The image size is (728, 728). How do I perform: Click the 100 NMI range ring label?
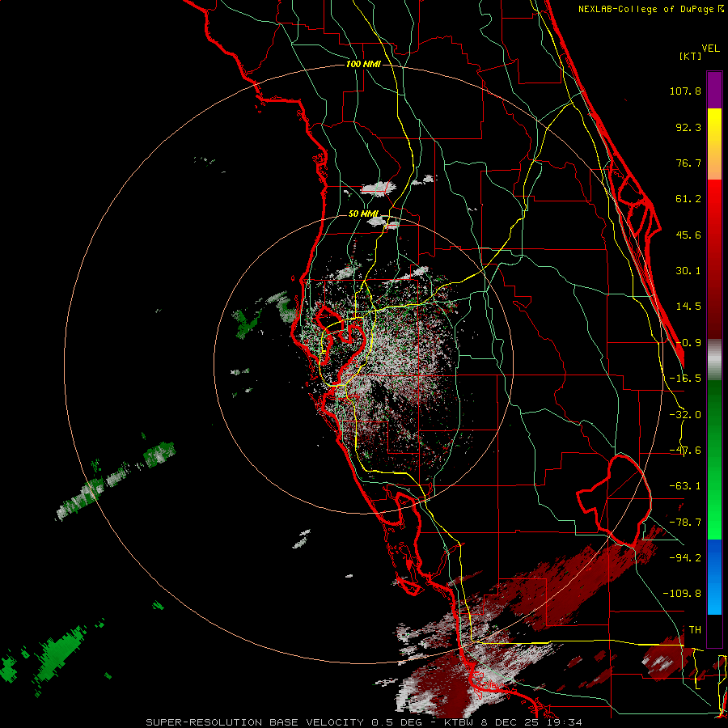pyautogui.click(x=363, y=64)
